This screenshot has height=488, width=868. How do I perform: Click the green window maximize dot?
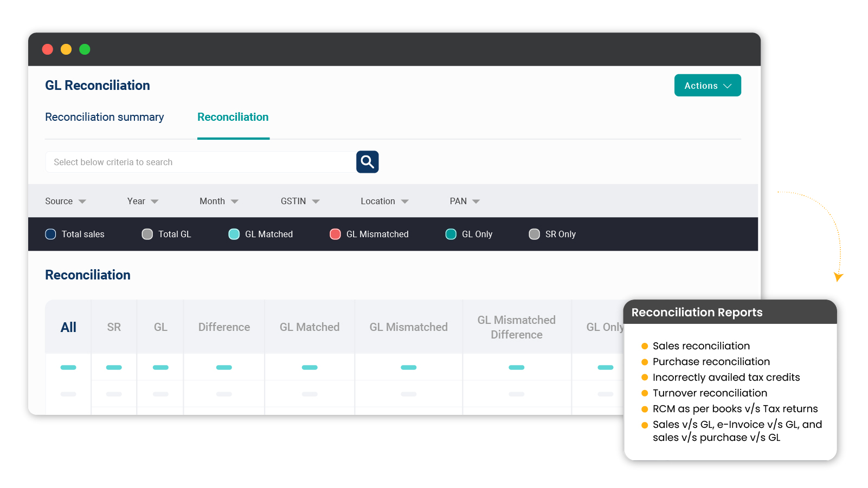[x=85, y=49]
